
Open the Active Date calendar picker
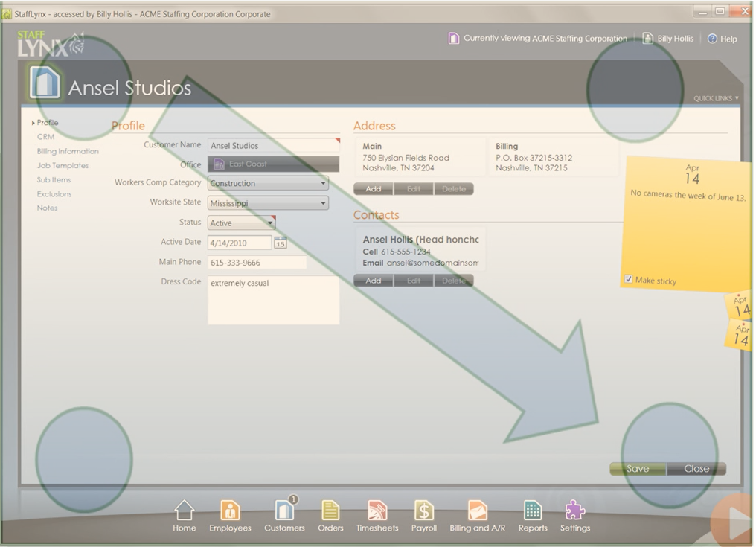click(280, 243)
